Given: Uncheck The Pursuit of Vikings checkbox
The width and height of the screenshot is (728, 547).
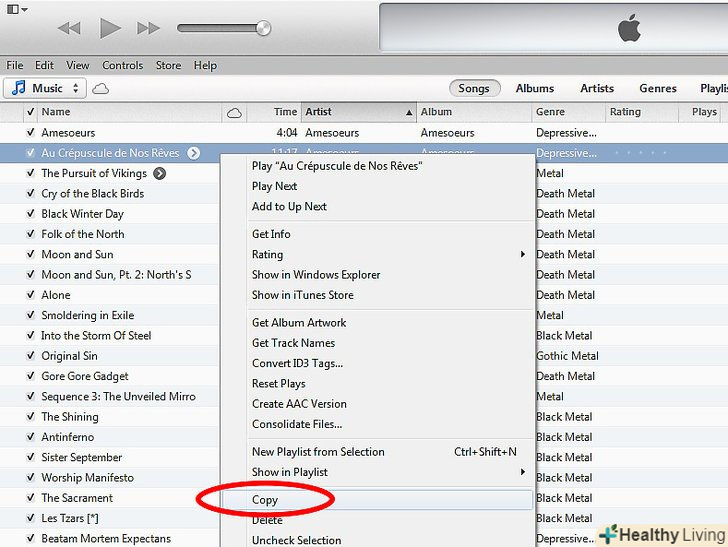Looking at the screenshot, I should [31, 173].
